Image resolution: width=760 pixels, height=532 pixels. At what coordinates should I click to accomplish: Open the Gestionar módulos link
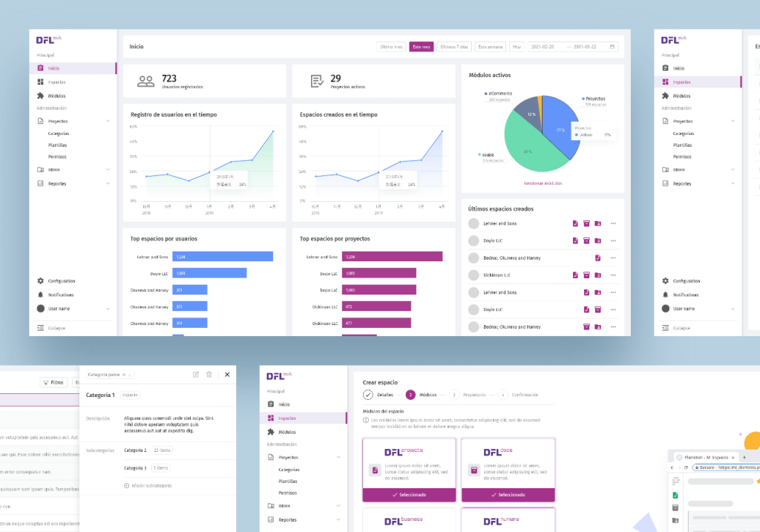pos(542,183)
